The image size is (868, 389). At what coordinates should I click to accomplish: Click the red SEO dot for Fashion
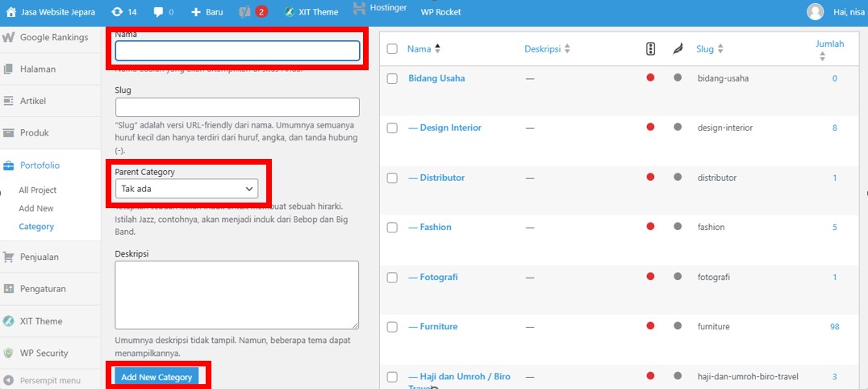(650, 226)
